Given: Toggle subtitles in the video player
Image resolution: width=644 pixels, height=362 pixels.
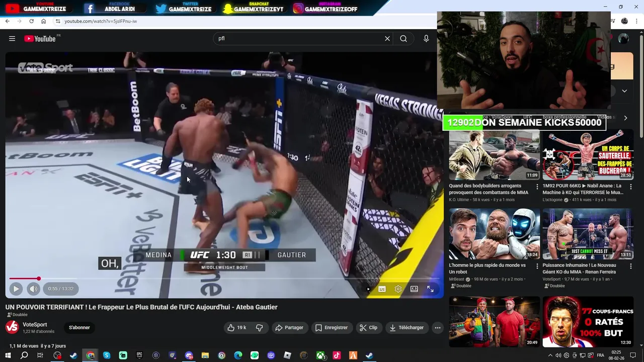Looking at the screenshot, I should pyautogui.click(x=382, y=289).
